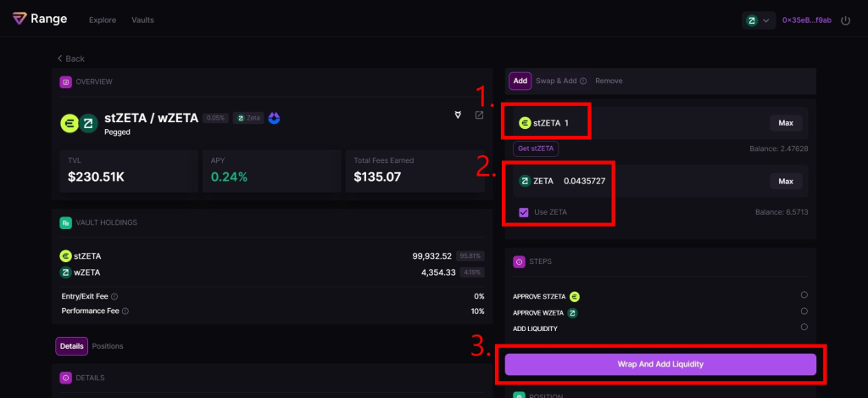
Task: Switch to the Remove tab
Action: click(609, 81)
